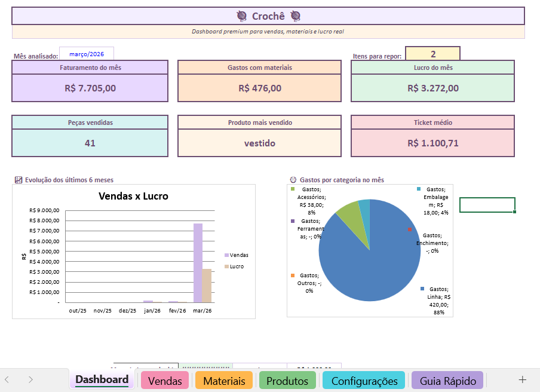Click the yarn ball icon right of Crochê
This screenshot has width=540, height=392.
[x=296, y=16]
